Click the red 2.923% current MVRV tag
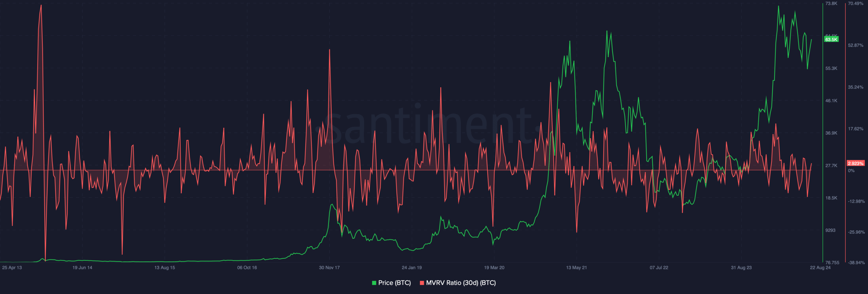 (x=855, y=163)
